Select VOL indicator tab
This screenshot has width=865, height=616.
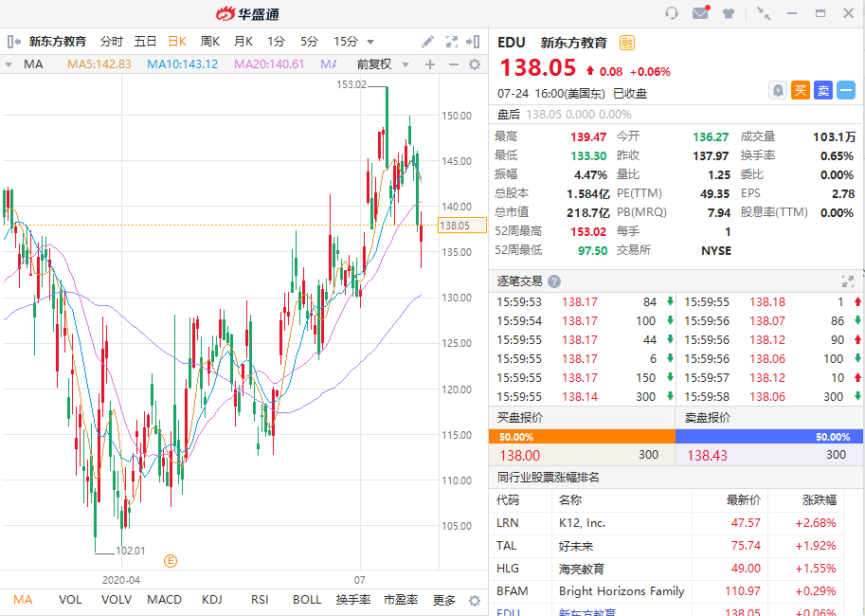pos(70,600)
